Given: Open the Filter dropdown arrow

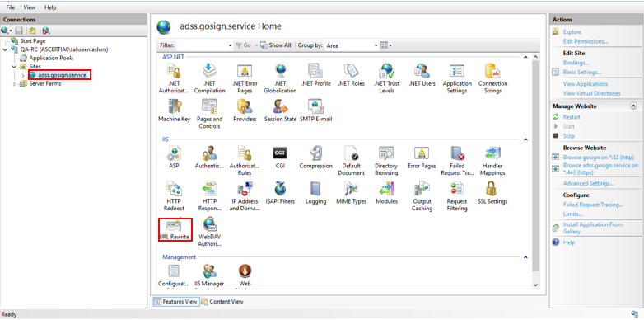Looking at the screenshot, I should 230,45.
